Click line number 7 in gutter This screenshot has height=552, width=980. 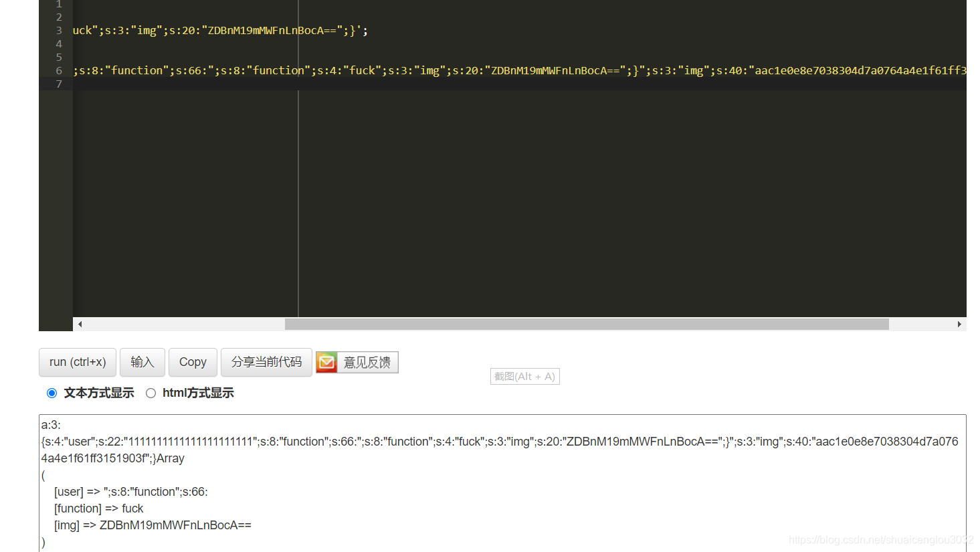[59, 84]
